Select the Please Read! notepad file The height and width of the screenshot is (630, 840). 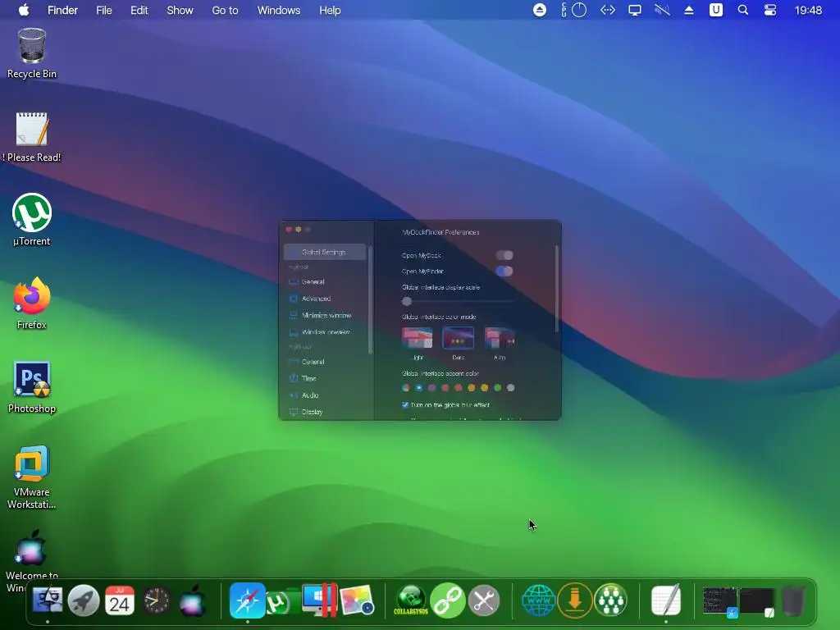(x=32, y=137)
